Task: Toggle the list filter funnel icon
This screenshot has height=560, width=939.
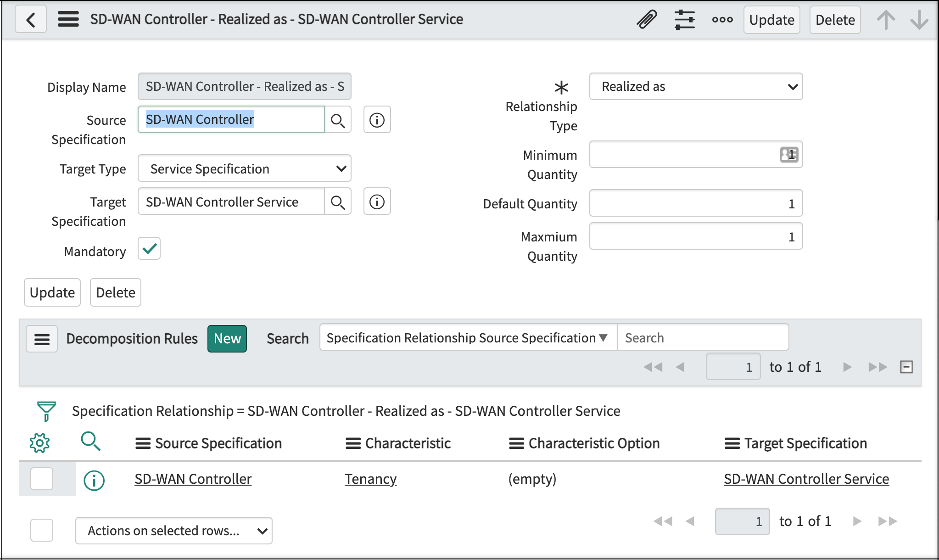Action: (x=46, y=411)
